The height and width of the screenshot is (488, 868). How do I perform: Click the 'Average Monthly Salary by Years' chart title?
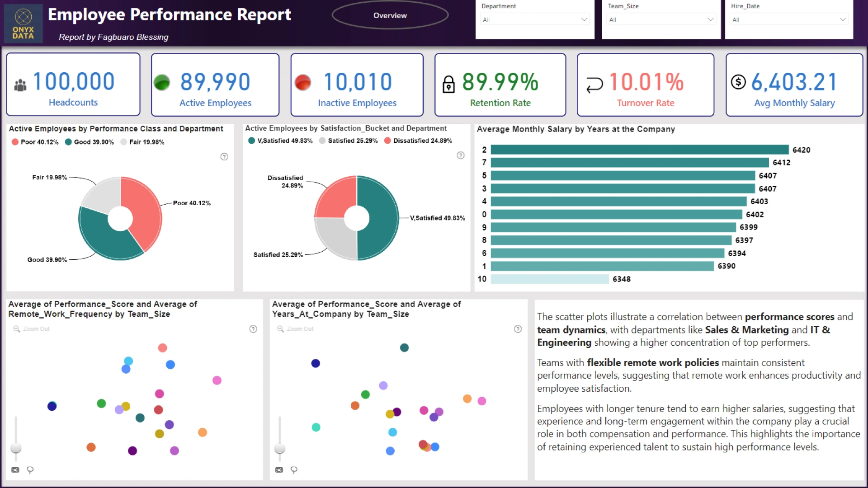(x=576, y=129)
